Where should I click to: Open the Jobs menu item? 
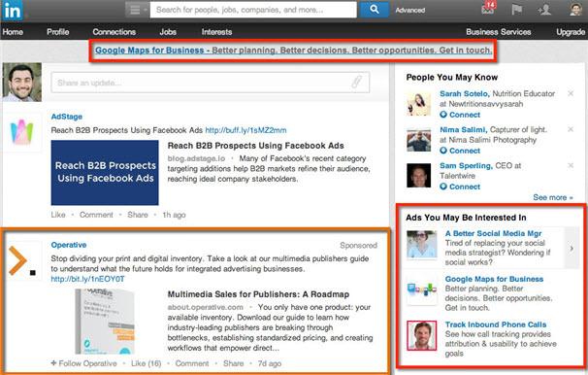[x=168, y=32]
